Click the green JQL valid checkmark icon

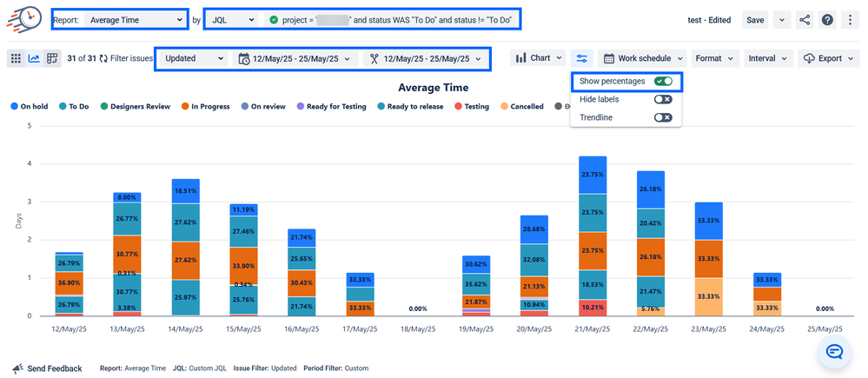tap(274, 20)
